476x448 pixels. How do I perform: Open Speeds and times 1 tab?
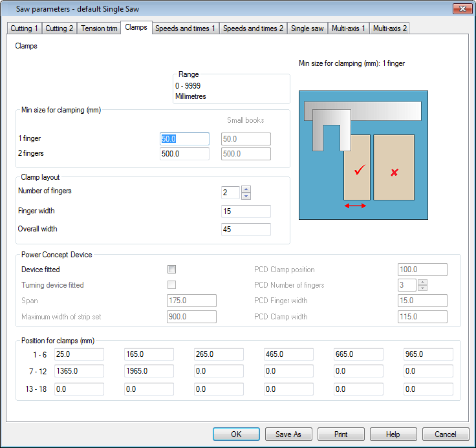(185, 28)
